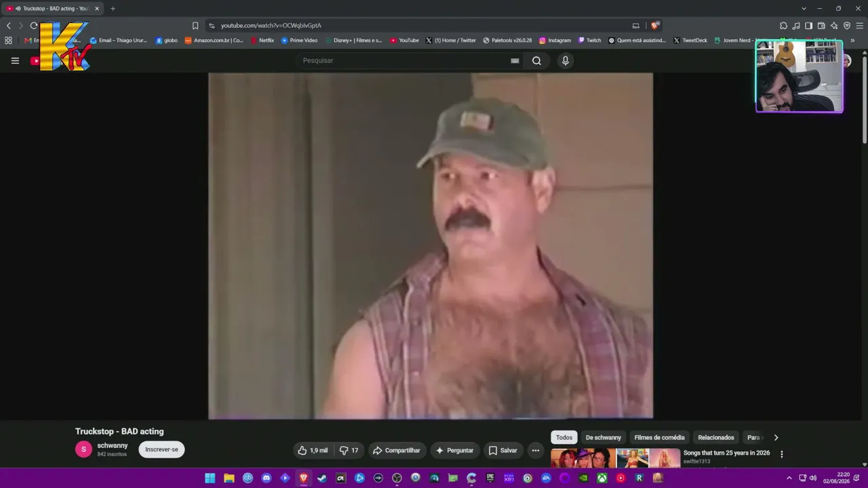Click the video player to pause

point(431,245)
